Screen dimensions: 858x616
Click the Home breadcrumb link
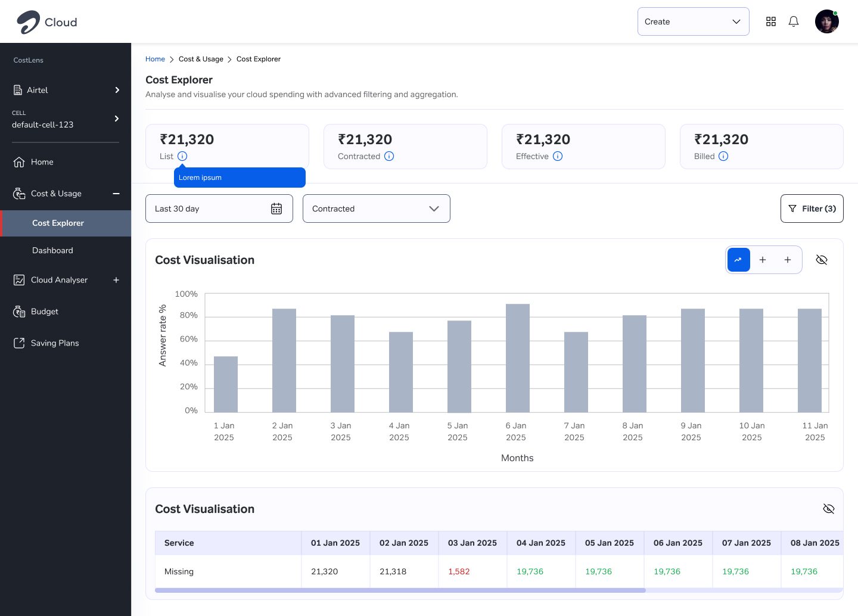click(x=155, y=59)
